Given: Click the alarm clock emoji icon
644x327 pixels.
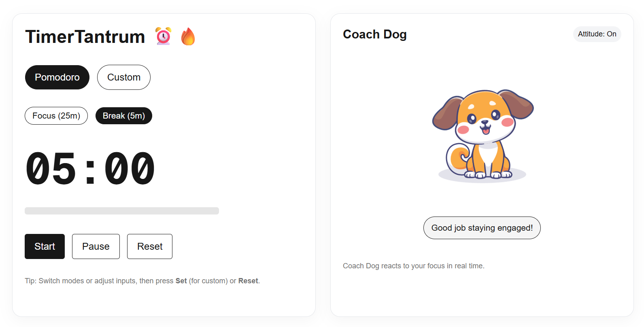Looking at the screenshot, I should [x=164, y=36].
